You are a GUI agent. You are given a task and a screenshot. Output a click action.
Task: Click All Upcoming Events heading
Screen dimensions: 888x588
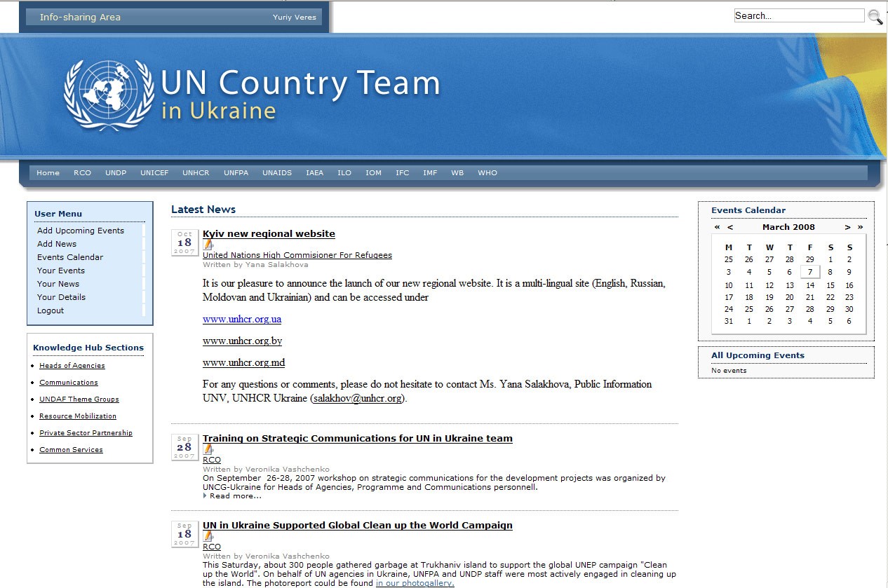pyautogui.click(x=758, y=355)
